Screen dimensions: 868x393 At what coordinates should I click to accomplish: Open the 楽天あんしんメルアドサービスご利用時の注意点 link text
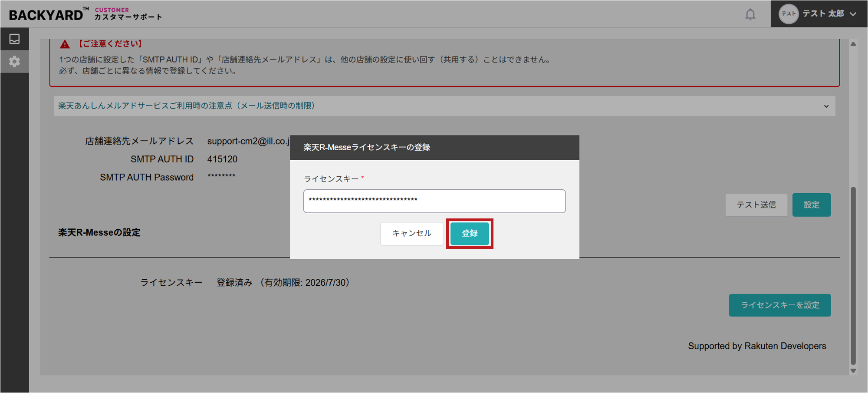pyautogui.click(x=187, y=106)
